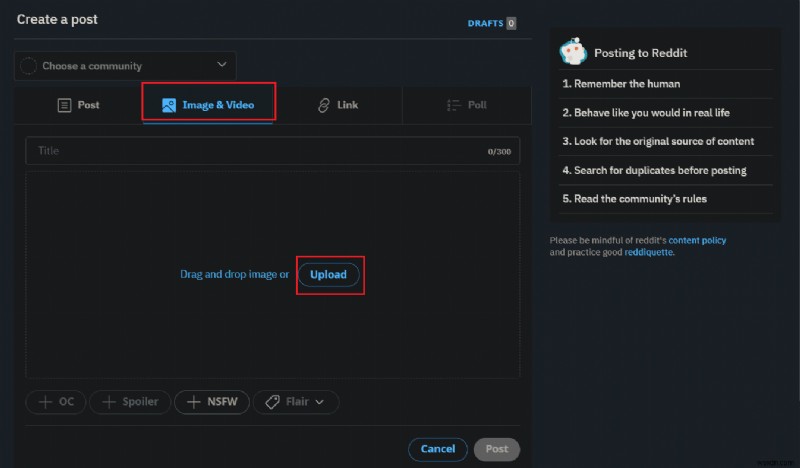Click the picture icon on Image & Video tab
Image resolution: width=800 pixels, height=468 pixels.
click(169, 105)
